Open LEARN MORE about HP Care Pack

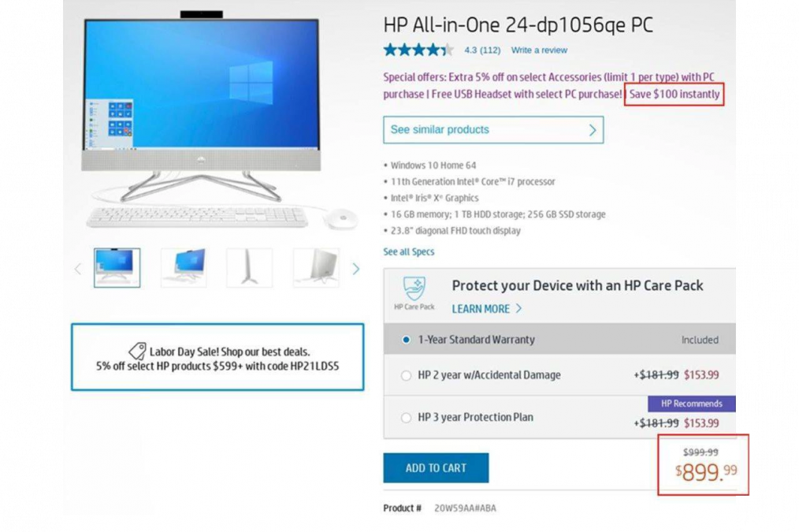[481, 309]
